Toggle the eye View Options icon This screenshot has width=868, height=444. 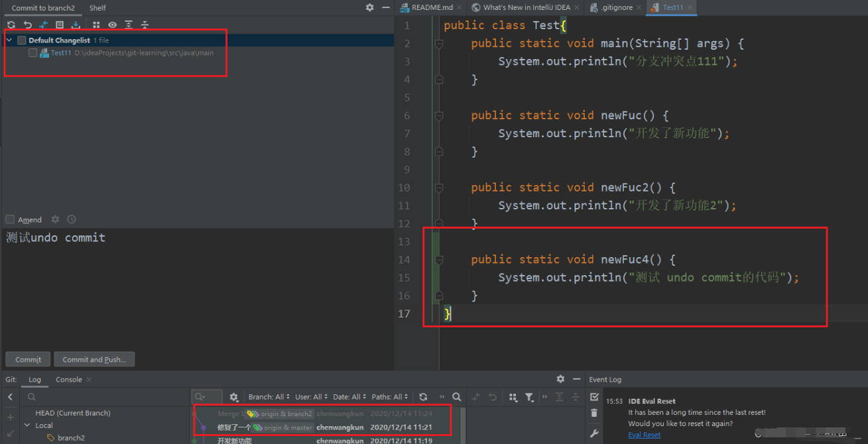(112, 25)
